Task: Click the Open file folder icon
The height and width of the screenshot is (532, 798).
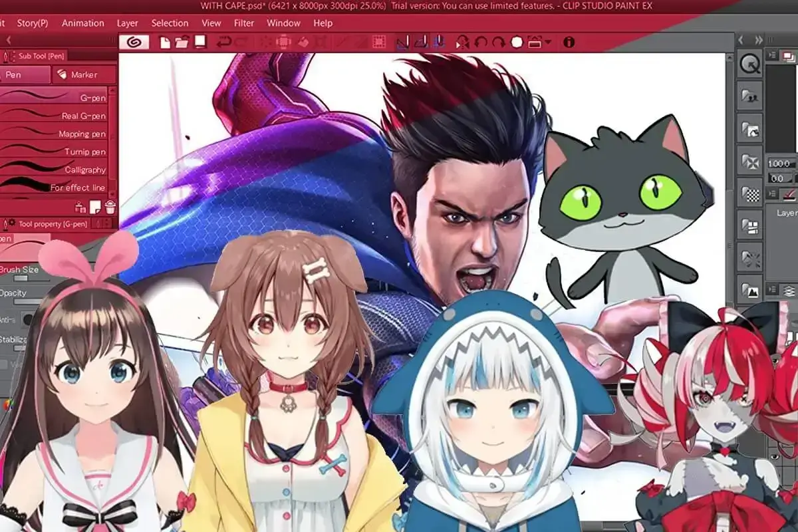Action: point(182,43)
